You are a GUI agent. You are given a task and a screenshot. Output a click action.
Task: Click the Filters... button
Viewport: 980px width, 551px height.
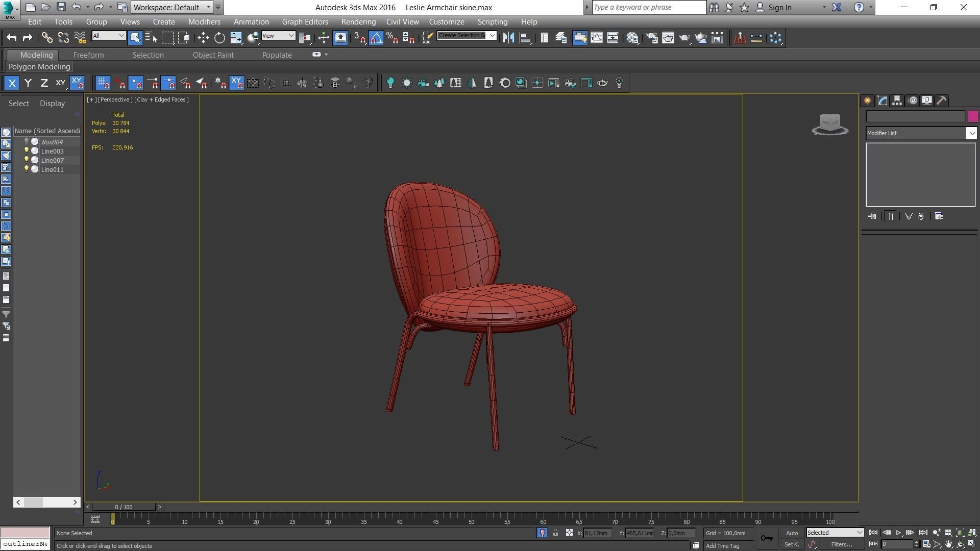point(841,544)
